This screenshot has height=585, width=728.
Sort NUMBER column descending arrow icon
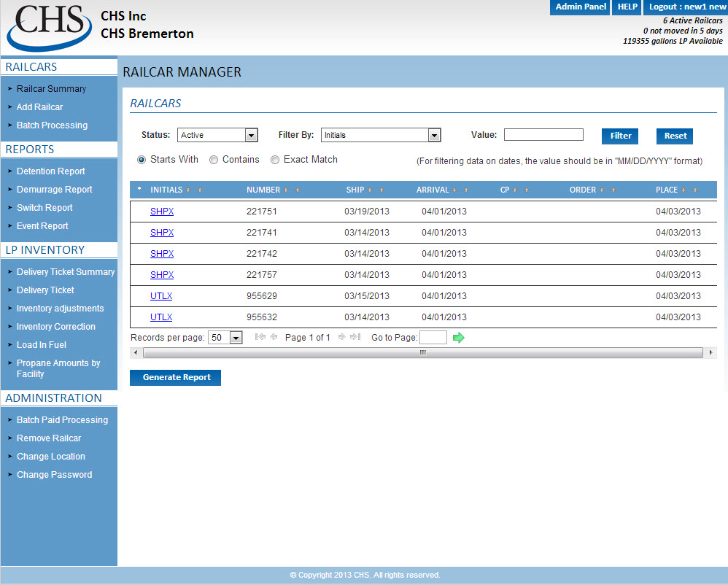click(x=286, y=190)
